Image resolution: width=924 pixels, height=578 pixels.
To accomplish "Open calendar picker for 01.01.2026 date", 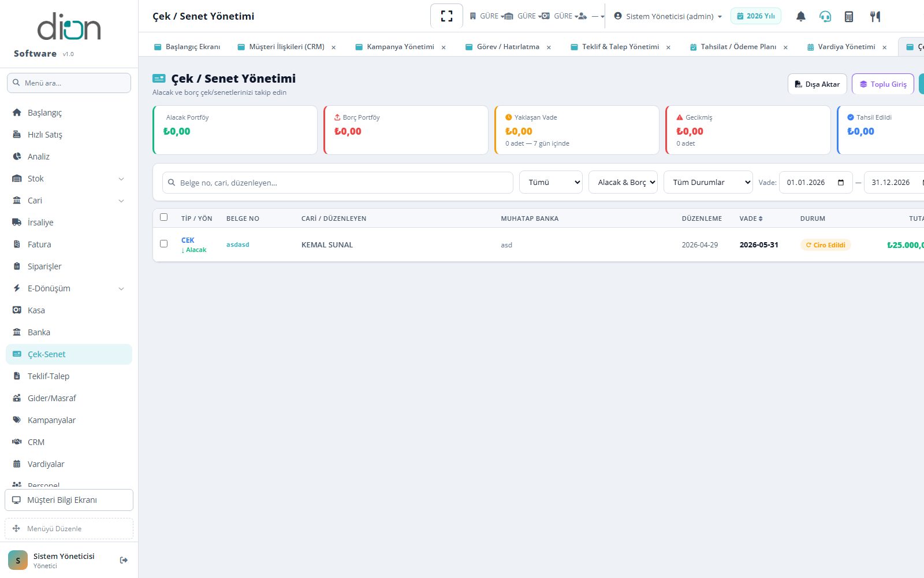I will 841,183.
